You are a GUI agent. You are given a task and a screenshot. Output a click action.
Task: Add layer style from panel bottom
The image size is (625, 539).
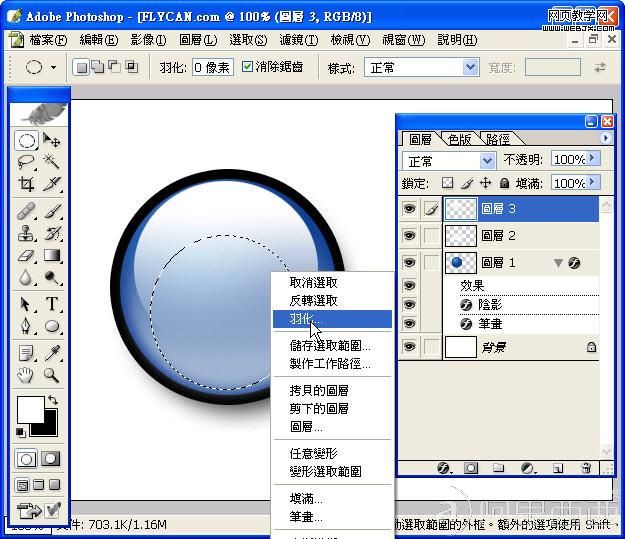click(444, 468)
